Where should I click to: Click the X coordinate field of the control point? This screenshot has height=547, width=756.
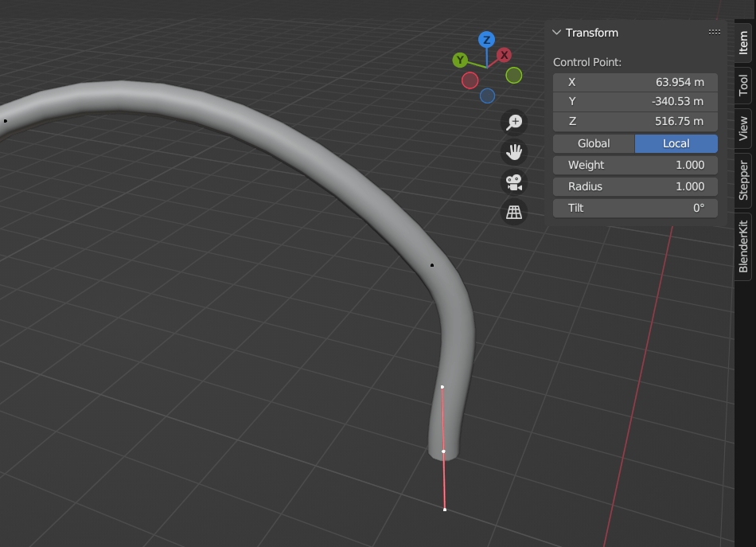click(635, 82)
